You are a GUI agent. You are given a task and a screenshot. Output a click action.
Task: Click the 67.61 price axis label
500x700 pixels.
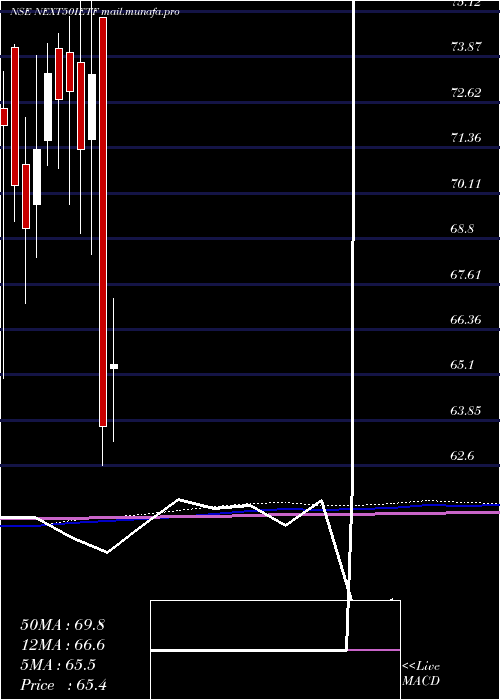[467, 275]
